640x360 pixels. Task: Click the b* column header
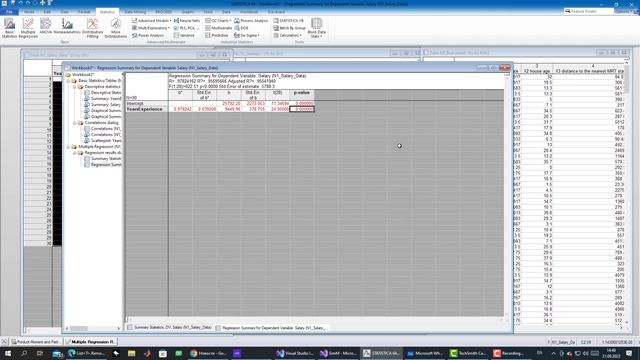tap(180, 95)
